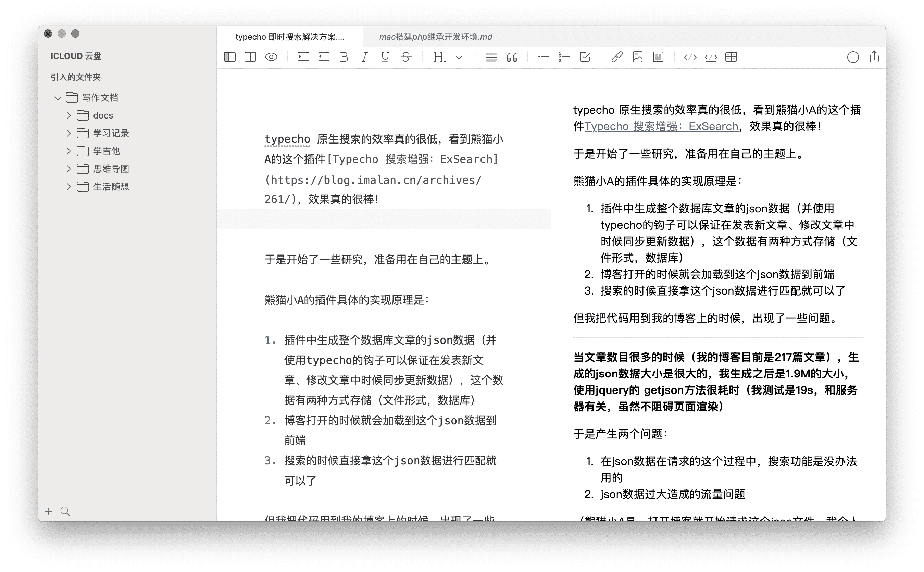Toggle split editor/preview view
Viewport: 924px width, 572px height.
250,57
